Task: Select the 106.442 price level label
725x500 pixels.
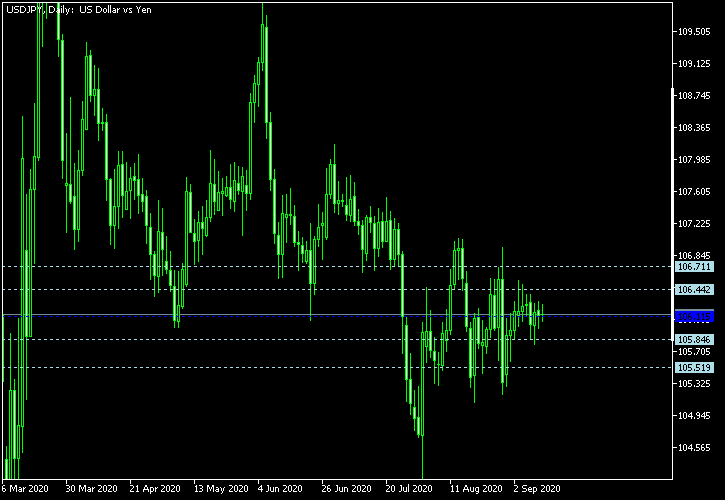Action: click(x=694, y=290)
